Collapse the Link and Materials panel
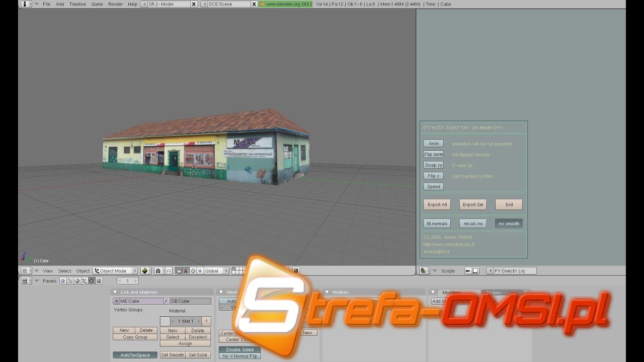The height and width of the screenshot is (362, 644). click(115, 292)
